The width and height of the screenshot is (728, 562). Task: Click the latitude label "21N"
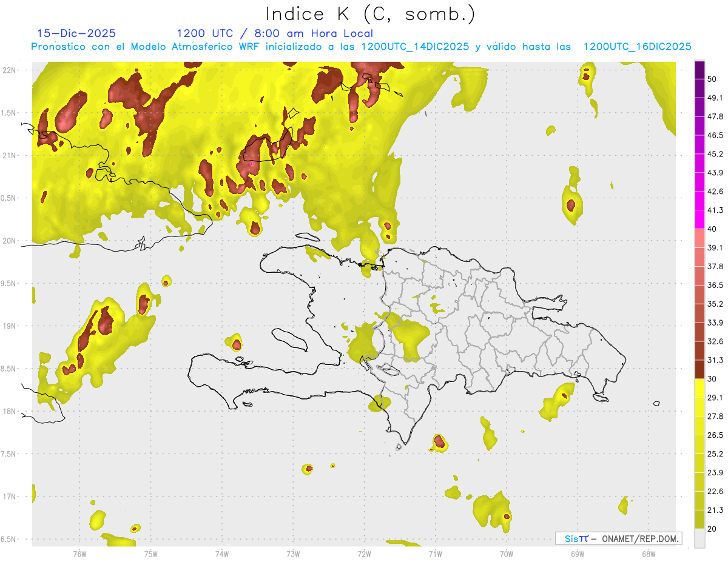pos(9,156)
